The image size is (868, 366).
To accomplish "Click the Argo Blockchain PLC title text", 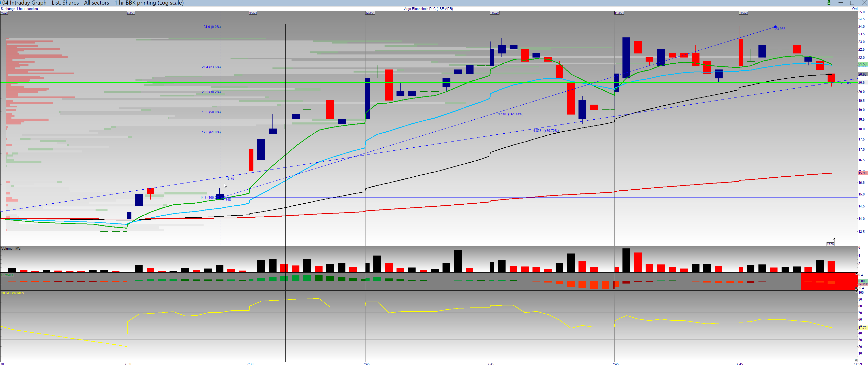I will pyautogui.click(x=428, y=9).
